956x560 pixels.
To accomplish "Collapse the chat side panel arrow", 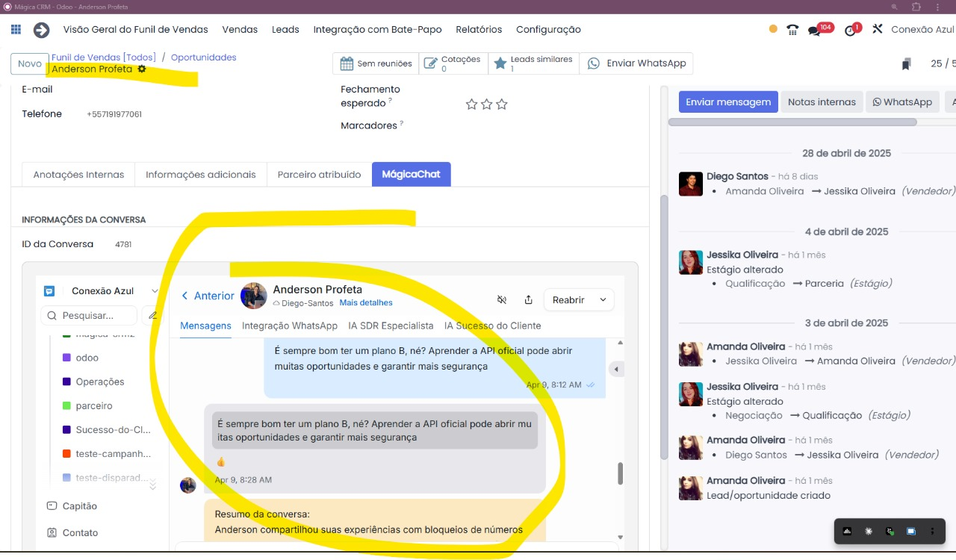I will click(x=616, y=369).
